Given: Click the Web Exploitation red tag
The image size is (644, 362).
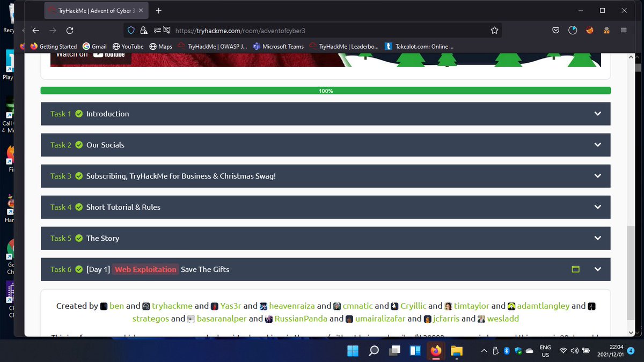Looking at the screenshot, I should (x=145, y=269).
